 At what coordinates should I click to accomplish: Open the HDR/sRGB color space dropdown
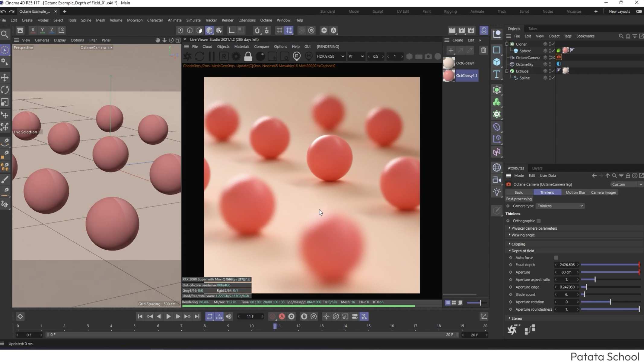click(x=330, y=57)
